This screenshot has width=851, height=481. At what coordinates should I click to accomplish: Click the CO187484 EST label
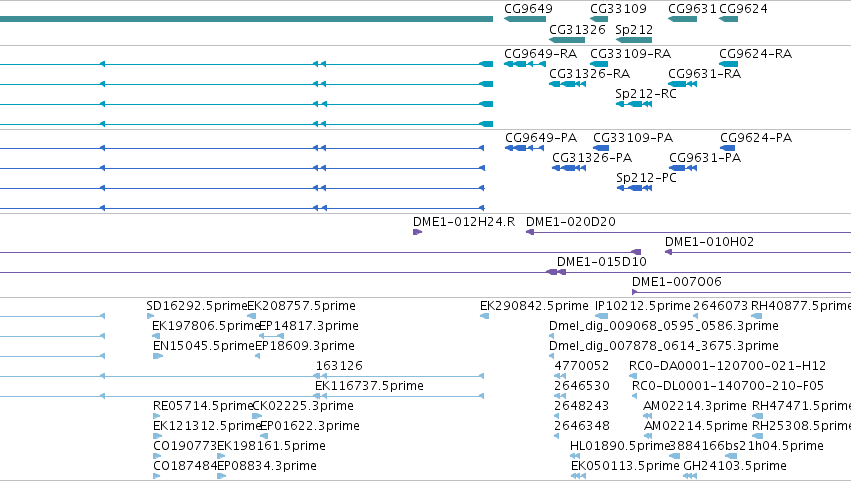coord(185,466)
